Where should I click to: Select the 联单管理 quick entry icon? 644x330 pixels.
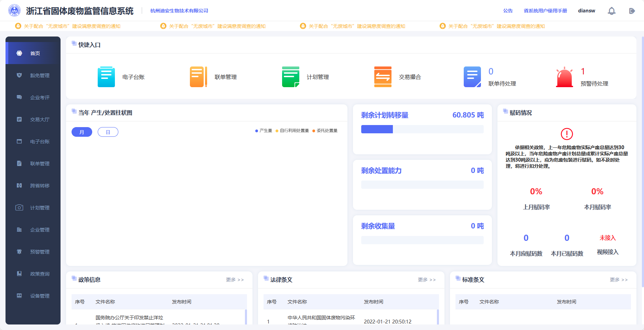[x=198, y=76]
